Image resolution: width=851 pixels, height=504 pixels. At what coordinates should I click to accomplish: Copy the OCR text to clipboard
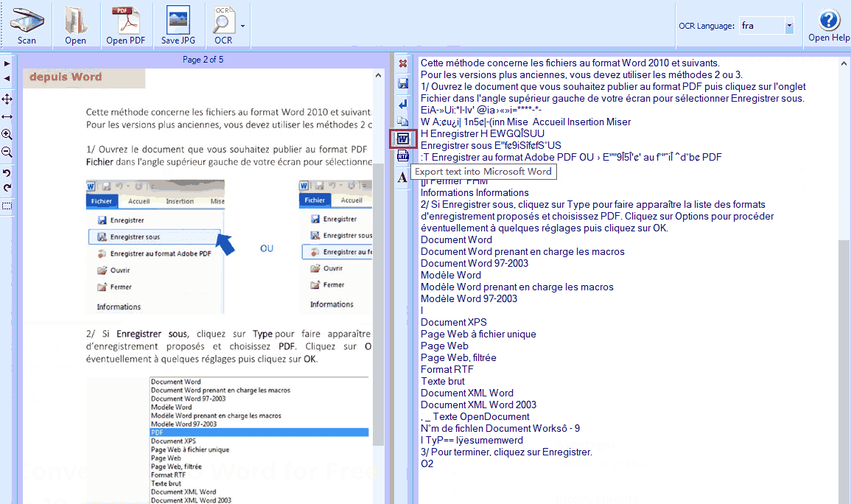click(x=403, y=122)
